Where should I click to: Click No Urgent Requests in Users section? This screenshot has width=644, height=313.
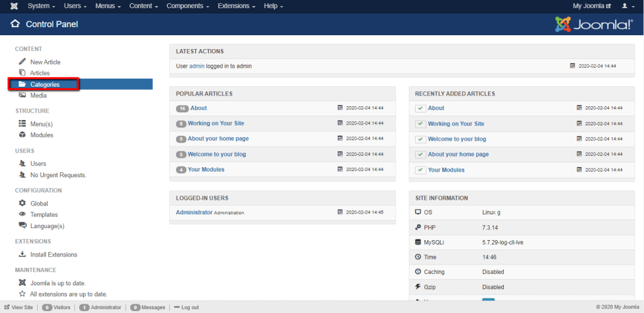58,175
